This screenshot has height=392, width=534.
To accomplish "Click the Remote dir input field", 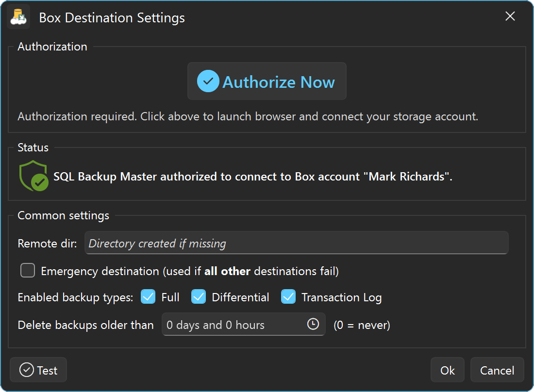I will 296,243.
